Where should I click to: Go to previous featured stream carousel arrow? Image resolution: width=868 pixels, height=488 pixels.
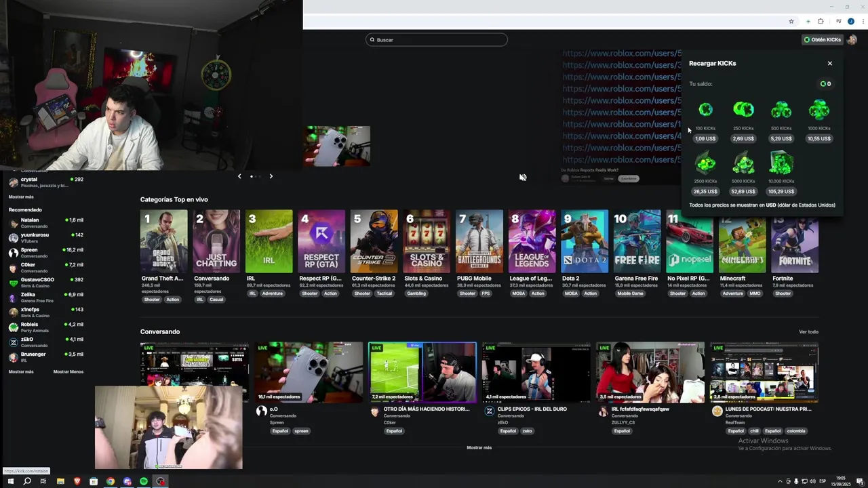click(x=239, y=176)
